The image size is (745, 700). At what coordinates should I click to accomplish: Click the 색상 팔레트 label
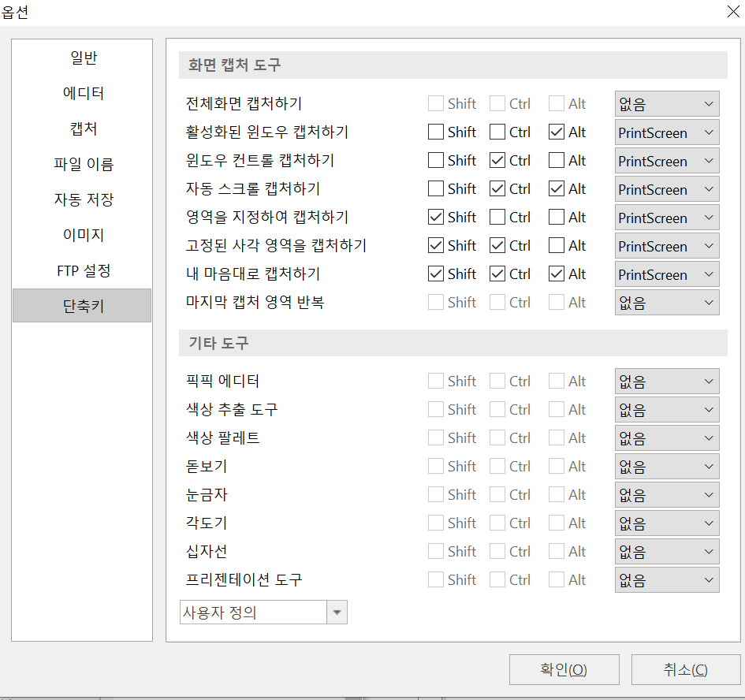click(222, 438)
